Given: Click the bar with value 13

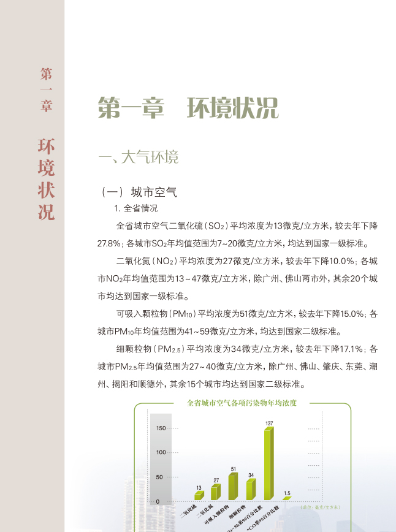Looking at the screenshot, I should tap(199, 495).
